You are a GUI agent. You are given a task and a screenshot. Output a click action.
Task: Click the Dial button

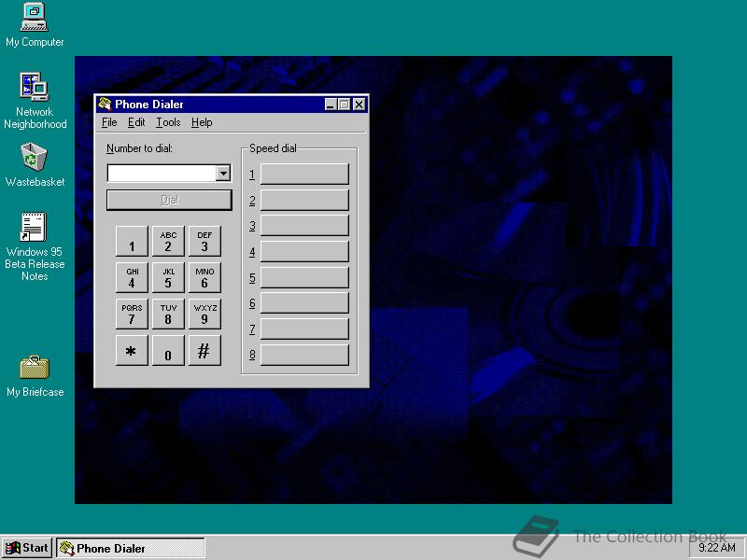(169, 200)
